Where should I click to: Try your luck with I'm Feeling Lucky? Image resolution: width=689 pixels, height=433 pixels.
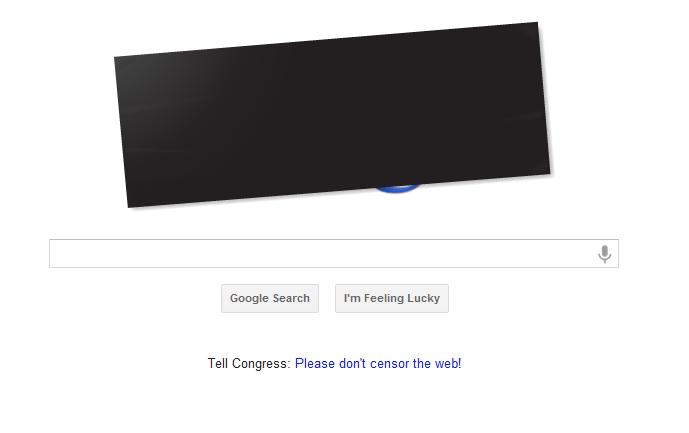[392, 298]
